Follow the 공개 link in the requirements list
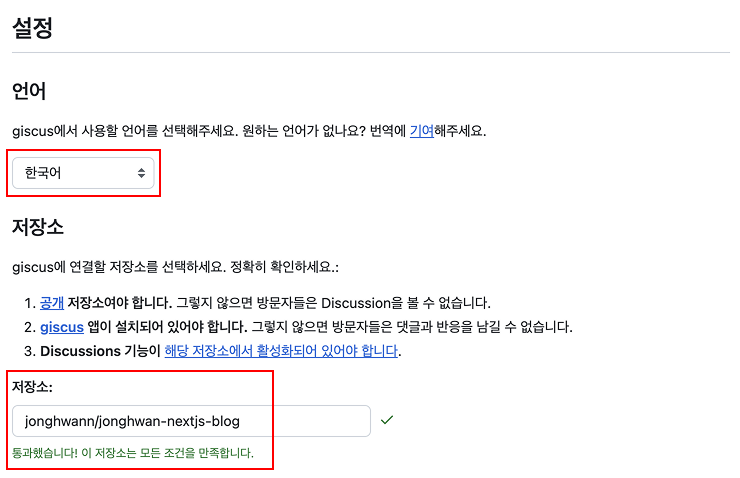Viewport: 740px width, 478px height. click(51, 302)
